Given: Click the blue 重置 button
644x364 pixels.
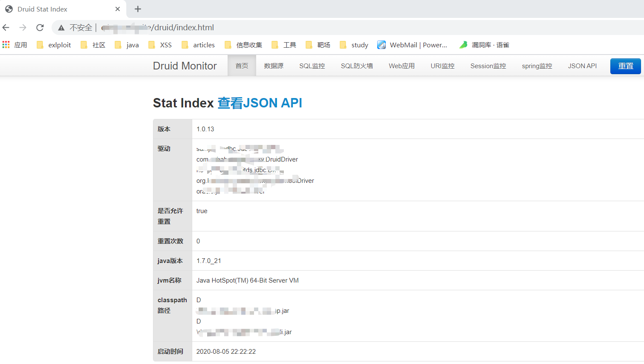Looking at the screenshot, I should point(625,66).
